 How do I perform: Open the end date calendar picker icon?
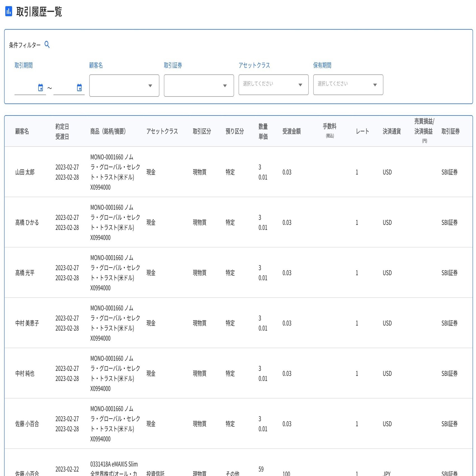(79, 88)
